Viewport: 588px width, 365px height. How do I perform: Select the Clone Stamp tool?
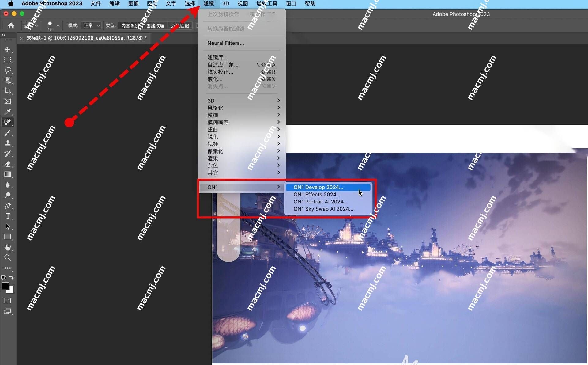[x=8, y=143]
